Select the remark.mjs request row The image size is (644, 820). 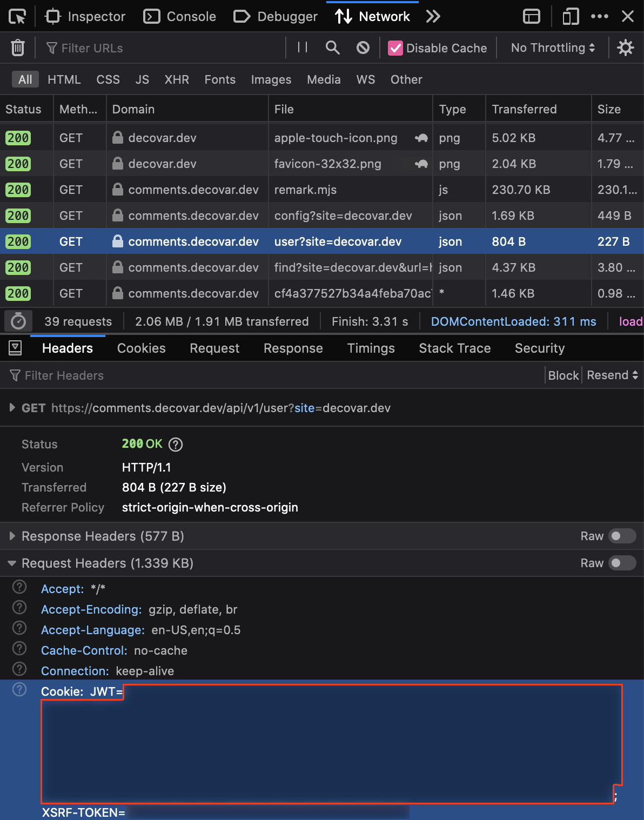tap(322, 190)
